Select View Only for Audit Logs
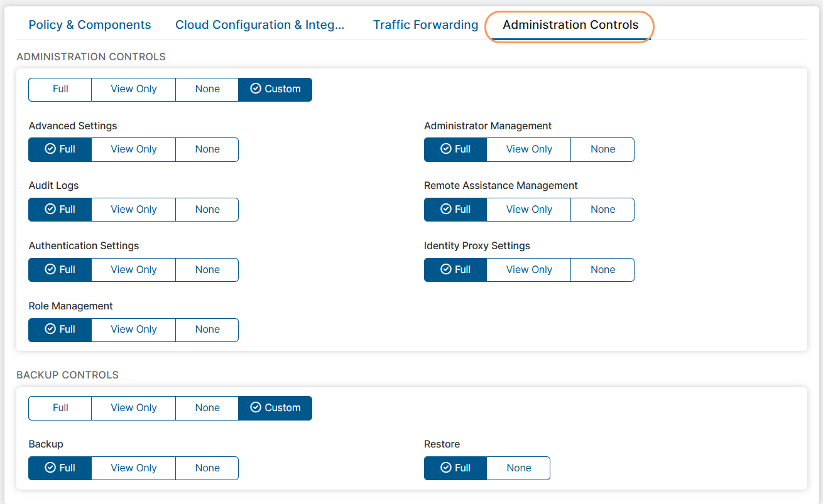Viewport: 823px width, 504px height. pyautogui.click(x=133, y=209)
